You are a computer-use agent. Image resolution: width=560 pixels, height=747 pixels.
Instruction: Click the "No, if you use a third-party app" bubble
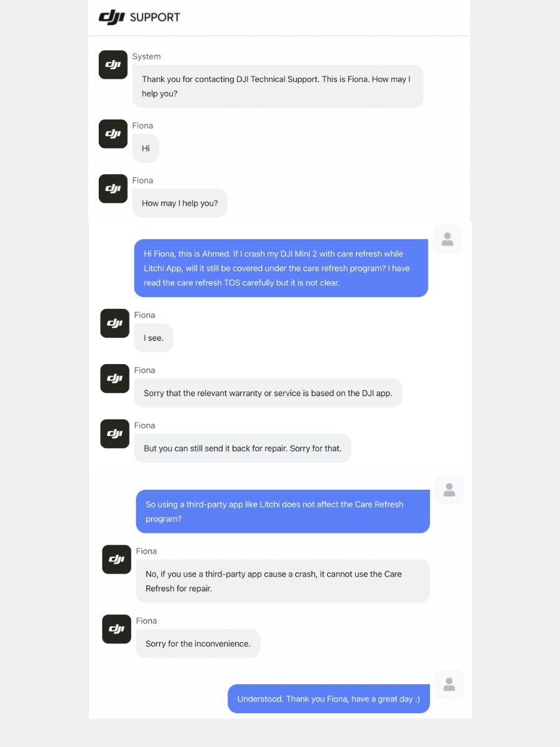(x=283, y=581)
